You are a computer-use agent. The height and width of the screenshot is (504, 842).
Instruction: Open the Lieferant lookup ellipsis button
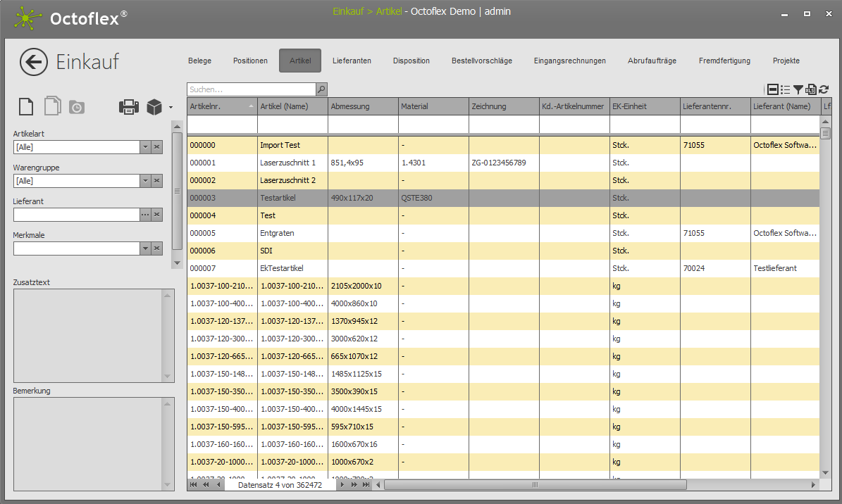(x=145, y=215)
